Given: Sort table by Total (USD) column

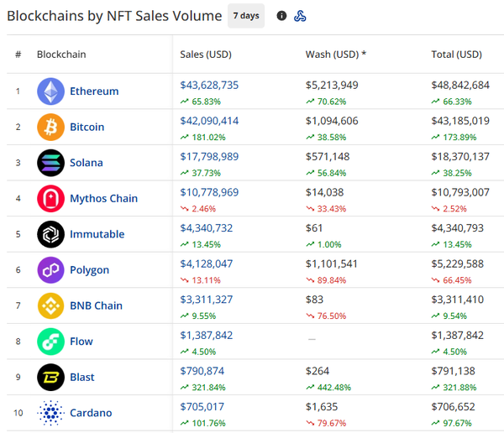Looking at the screenshot, I should [456, 55].
